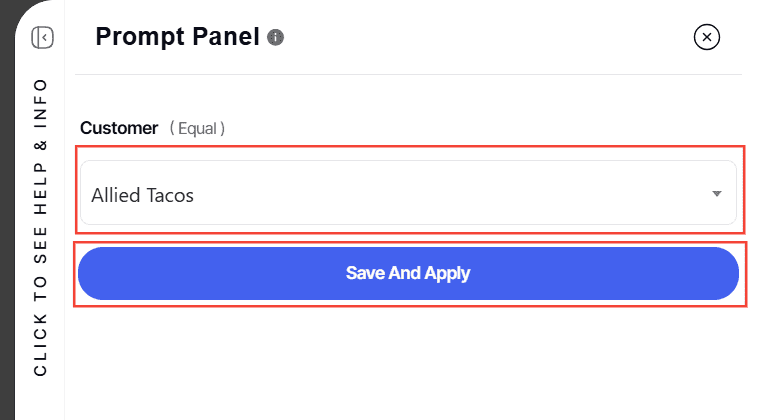This screenshot has width=763, height=420.
Task: Click the info icon beside Prompt Panel
Action: pyautogui.click(x=276, y=38)
